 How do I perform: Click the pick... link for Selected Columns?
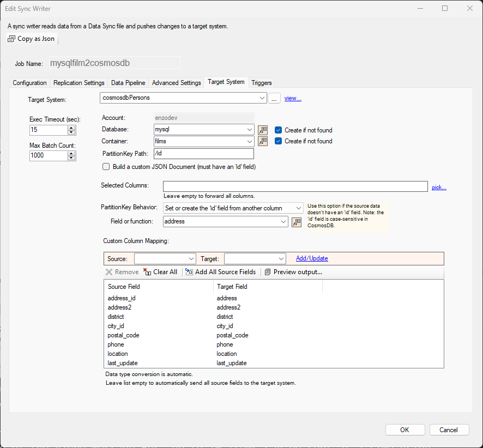click(x=439, y=187)
